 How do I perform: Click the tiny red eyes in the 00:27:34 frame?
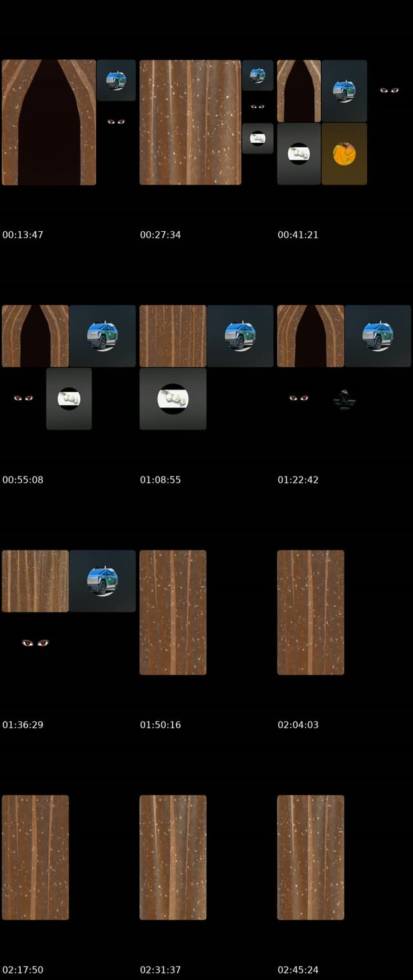(257, 107)
